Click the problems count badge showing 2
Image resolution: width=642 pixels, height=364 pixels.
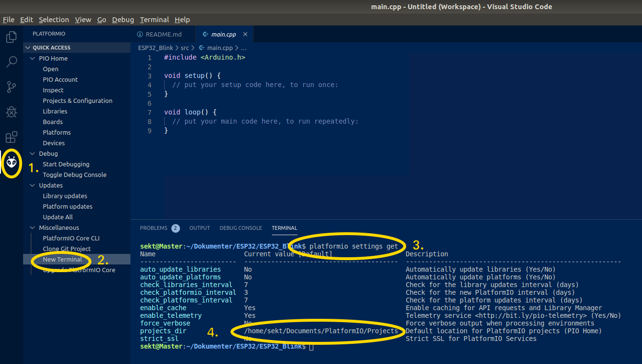[x=176, y=228]
